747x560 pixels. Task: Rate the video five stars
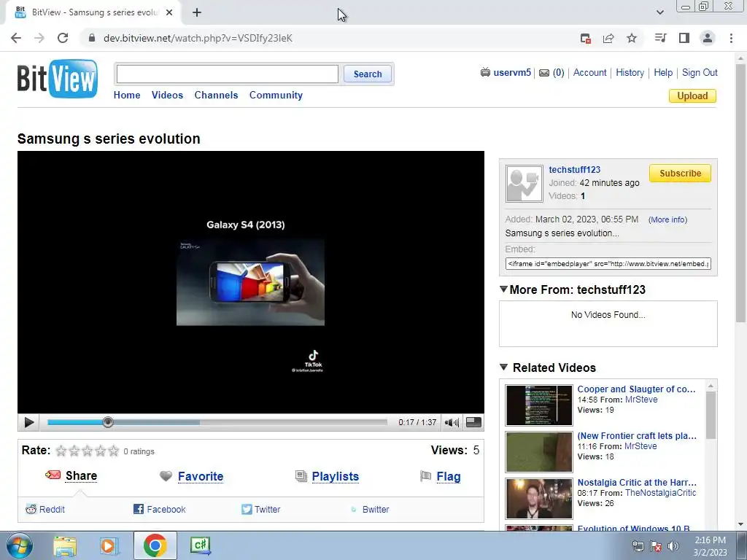coord(113,451)
